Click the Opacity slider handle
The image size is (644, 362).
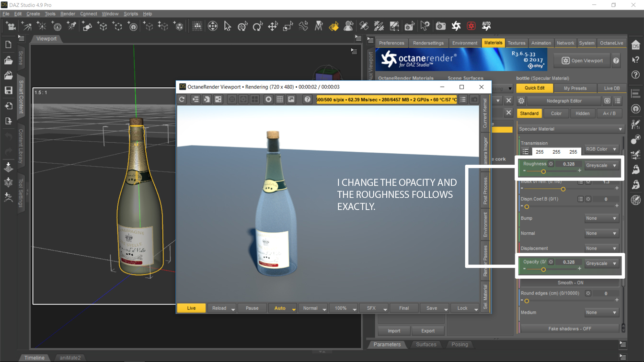(x=543, y=270)
